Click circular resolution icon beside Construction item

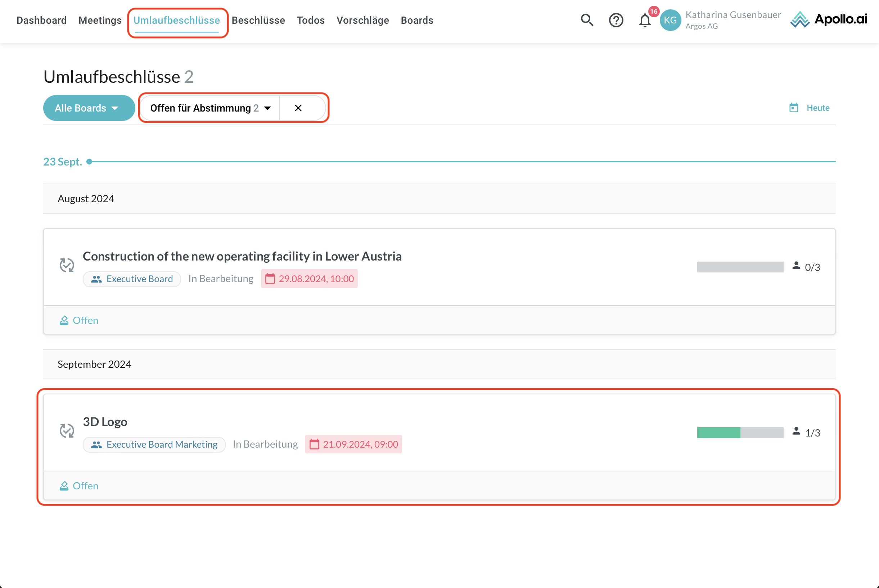[x=67, y=265]
